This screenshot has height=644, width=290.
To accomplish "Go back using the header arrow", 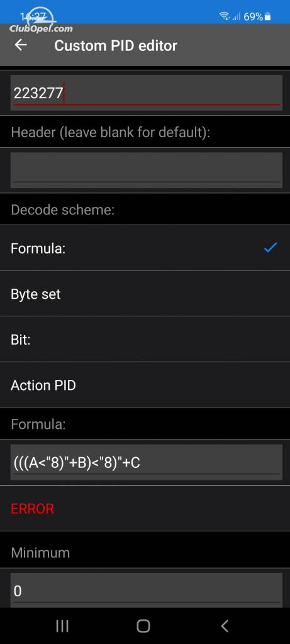I will [21, 45].
